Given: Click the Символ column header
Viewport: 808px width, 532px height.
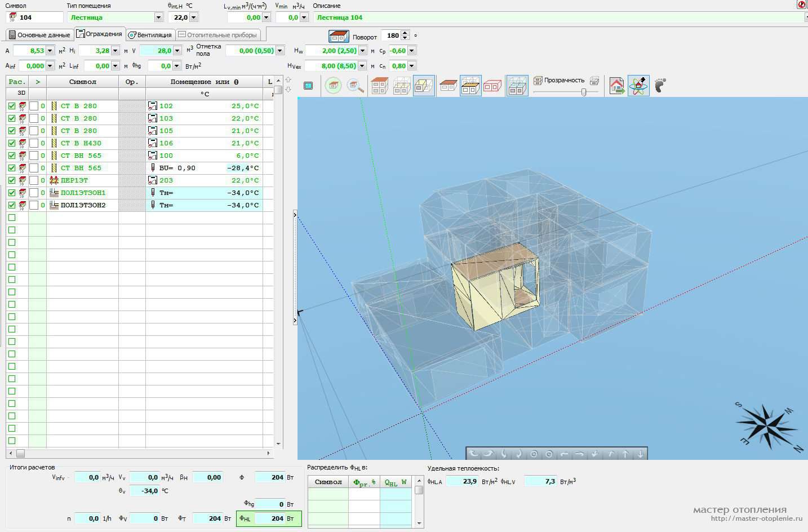Looking at the screenshot, I should pos(82,82).
